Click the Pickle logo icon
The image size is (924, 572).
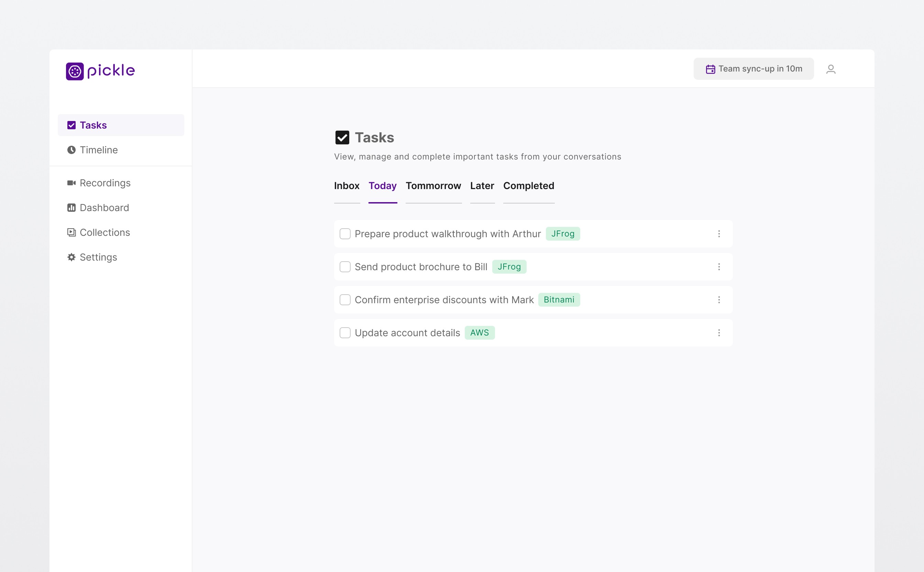click(x=75, y=71)
